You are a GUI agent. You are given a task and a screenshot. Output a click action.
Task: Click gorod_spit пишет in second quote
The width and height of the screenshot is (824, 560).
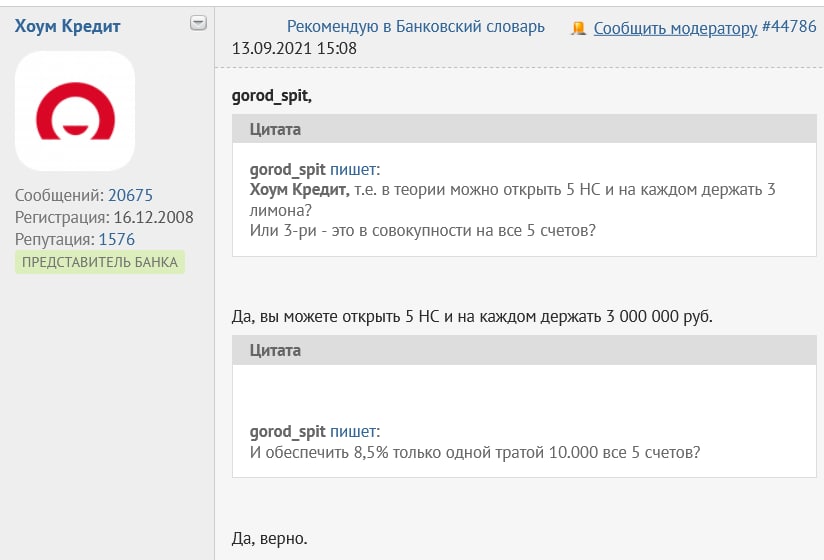tap(314, 431)
